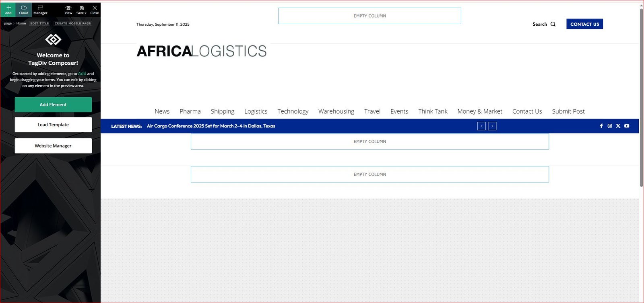Click the Facebook icon in news bar
This screenshot has height=303, width=644.
point(601,126)
